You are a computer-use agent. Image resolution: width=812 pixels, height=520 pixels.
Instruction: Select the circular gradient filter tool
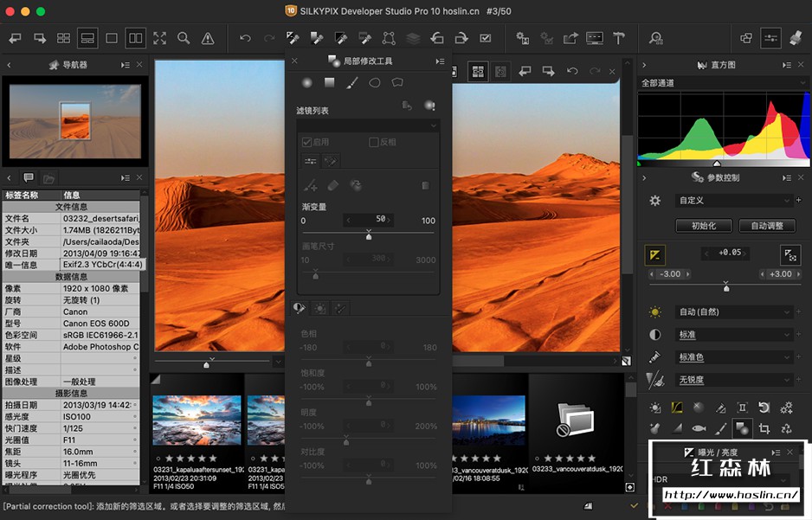point(306,83)
